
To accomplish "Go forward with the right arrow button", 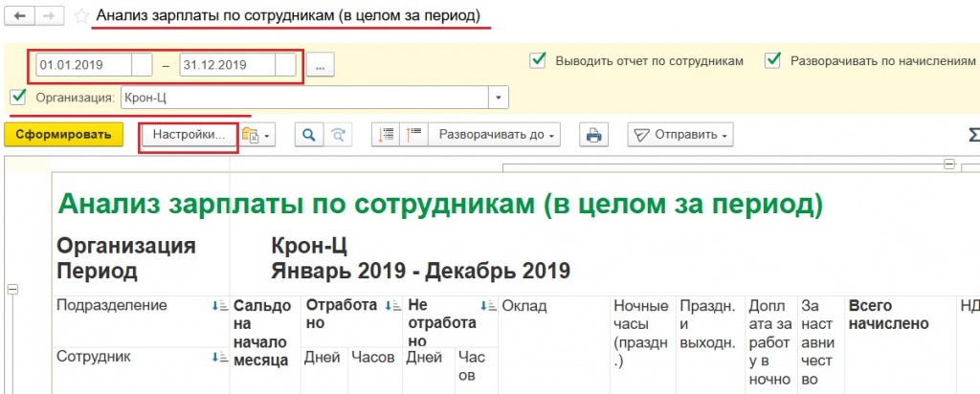I will click(48, 16).
